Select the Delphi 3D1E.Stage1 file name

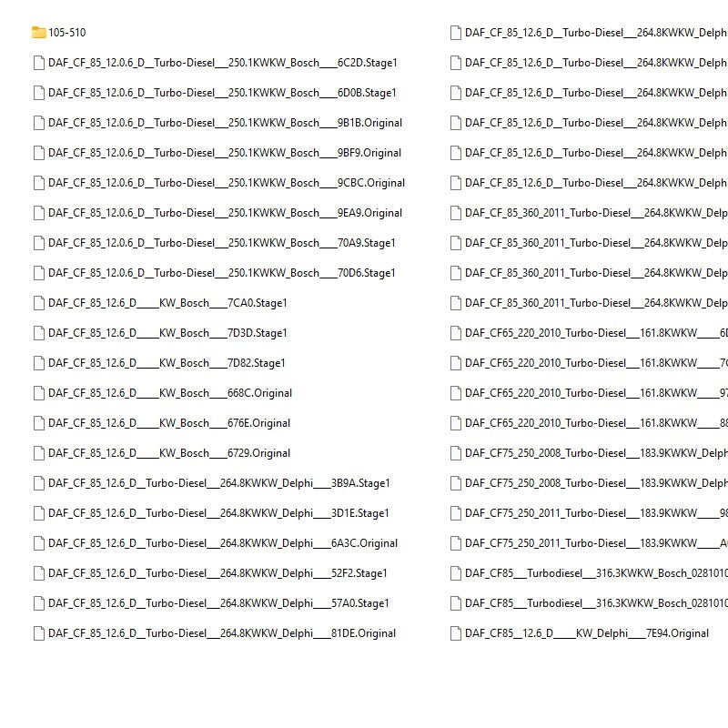(x=218, y=513)
